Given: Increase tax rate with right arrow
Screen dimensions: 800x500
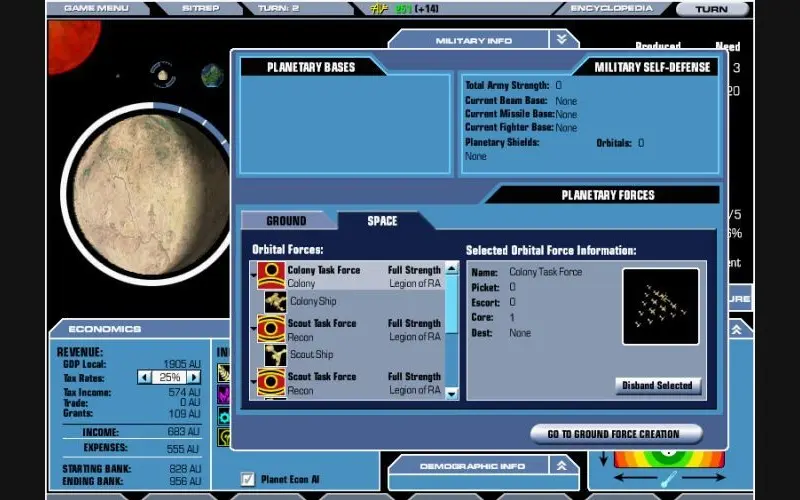Looking at the screenshot, I should tap(194, 377).
